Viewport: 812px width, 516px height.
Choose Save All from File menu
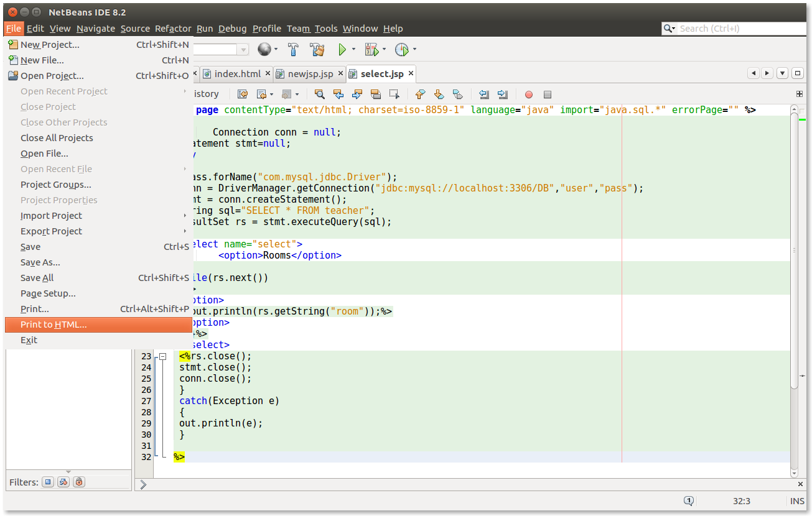[98, 278]
